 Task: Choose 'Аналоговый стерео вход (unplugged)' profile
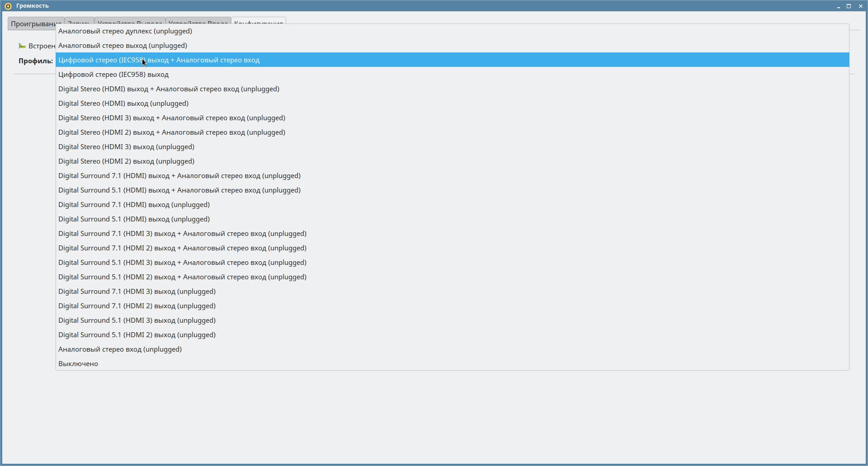[452, 349]
